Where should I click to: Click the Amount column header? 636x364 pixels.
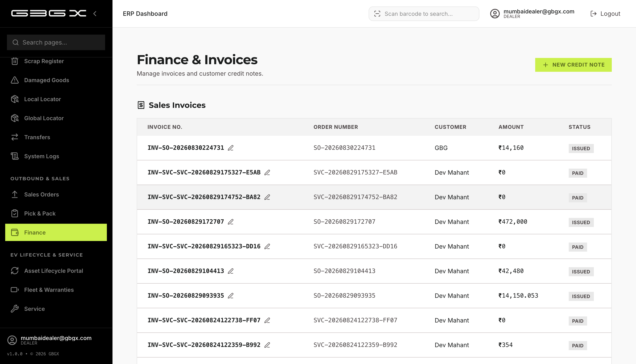point(511,127)
